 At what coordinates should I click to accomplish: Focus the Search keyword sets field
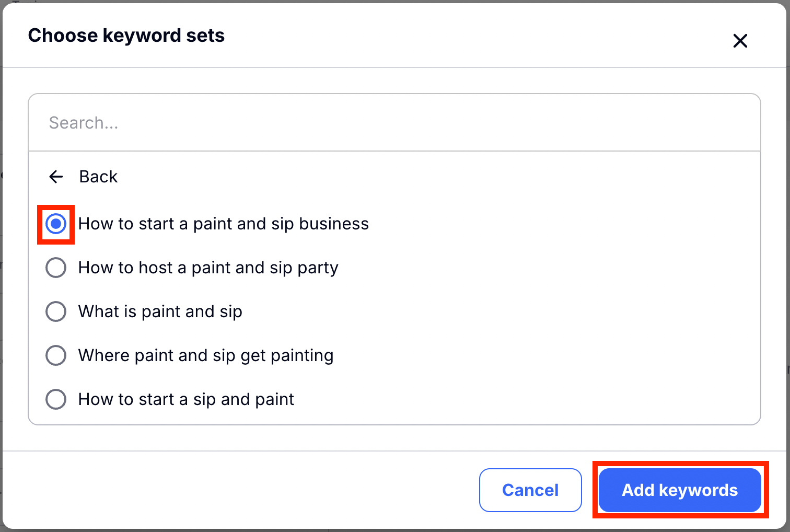point(394,123)
